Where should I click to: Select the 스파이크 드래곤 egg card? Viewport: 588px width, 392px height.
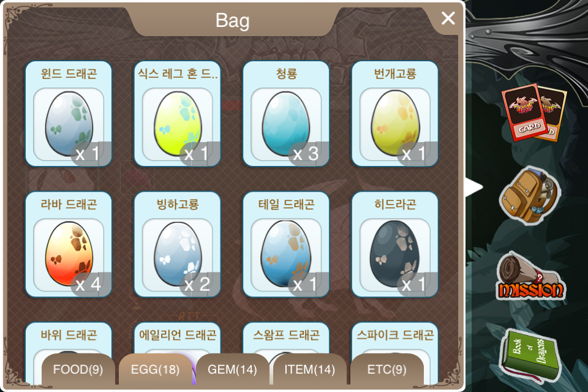395,337
